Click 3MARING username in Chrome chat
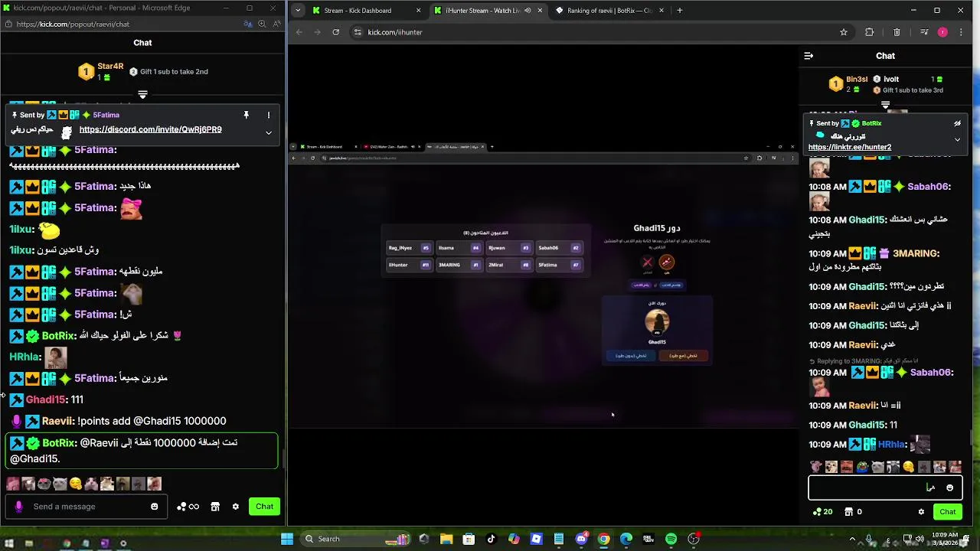 tap(914, 253)
